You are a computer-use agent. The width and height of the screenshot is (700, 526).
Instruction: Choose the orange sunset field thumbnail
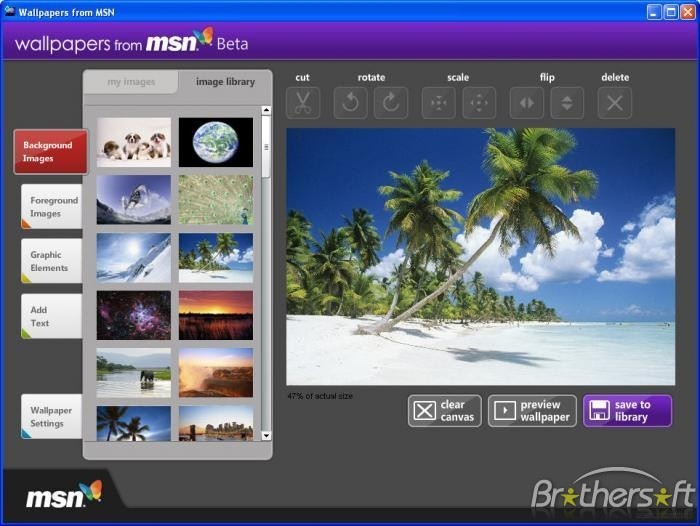click(216, 315)
